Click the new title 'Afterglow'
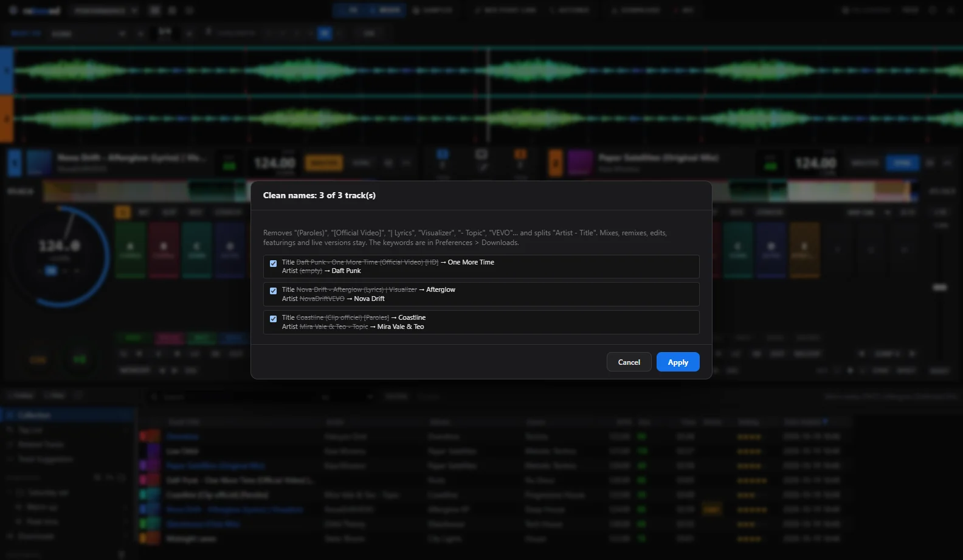 click(x=441, y=289)
